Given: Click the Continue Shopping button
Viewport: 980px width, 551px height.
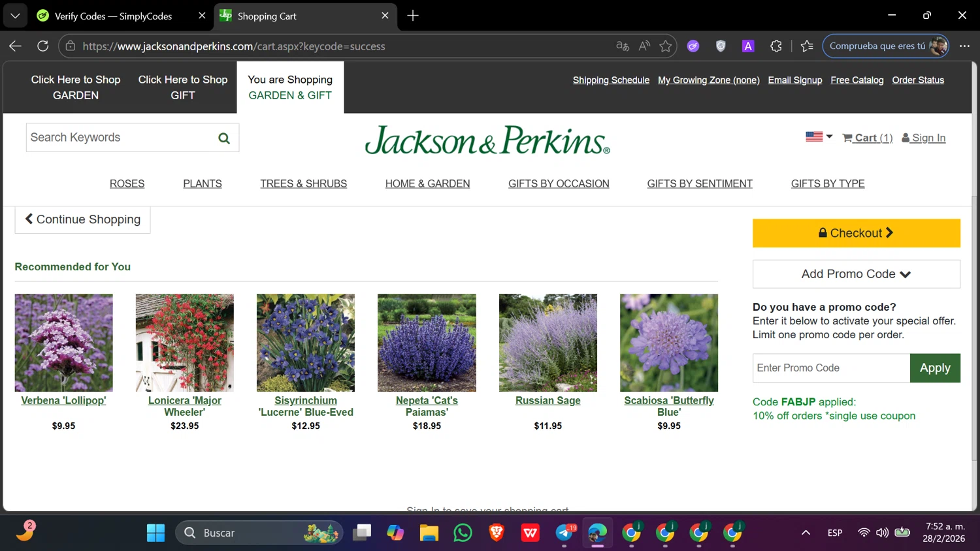Looking at the screenshot, I should [82, 219].
